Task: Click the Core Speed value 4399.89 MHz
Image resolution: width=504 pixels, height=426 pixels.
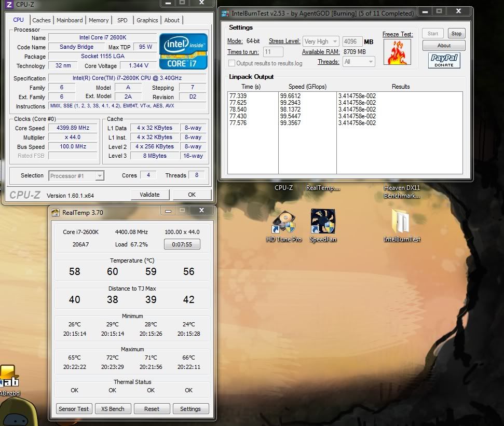Action: (73, 128)
